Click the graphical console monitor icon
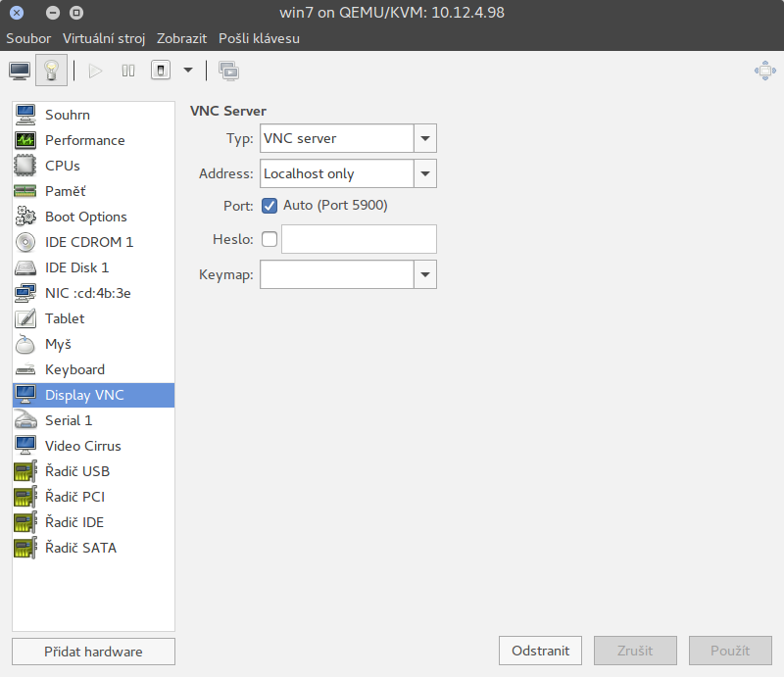The image size is (784, 677). pyautogui.click(x=20, y=71)
